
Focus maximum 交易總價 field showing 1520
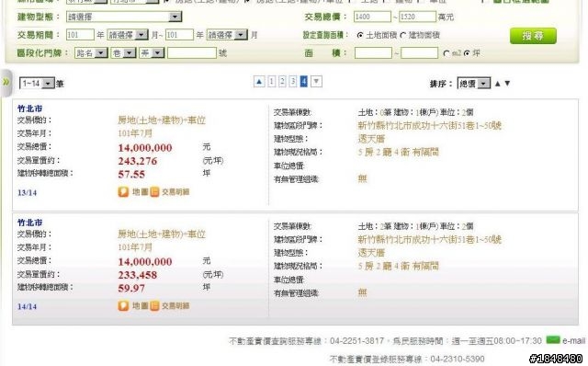(417, 17)
